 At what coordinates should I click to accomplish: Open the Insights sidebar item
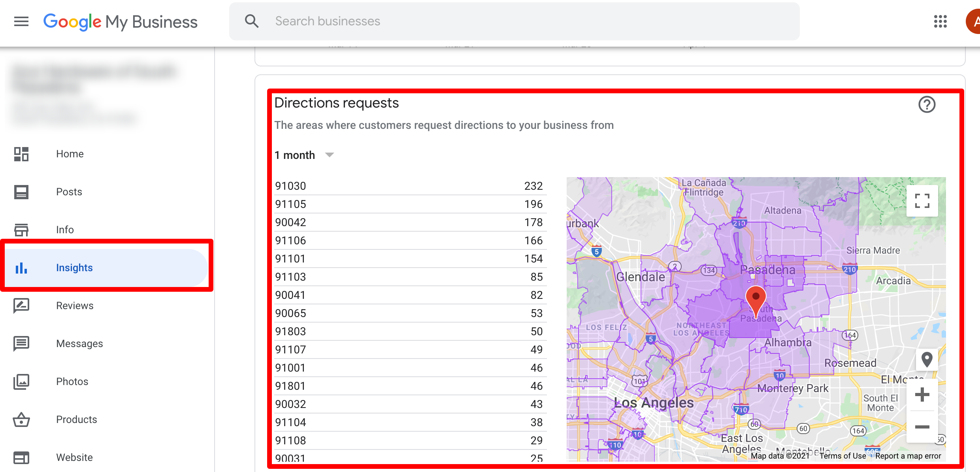[74, 268]
